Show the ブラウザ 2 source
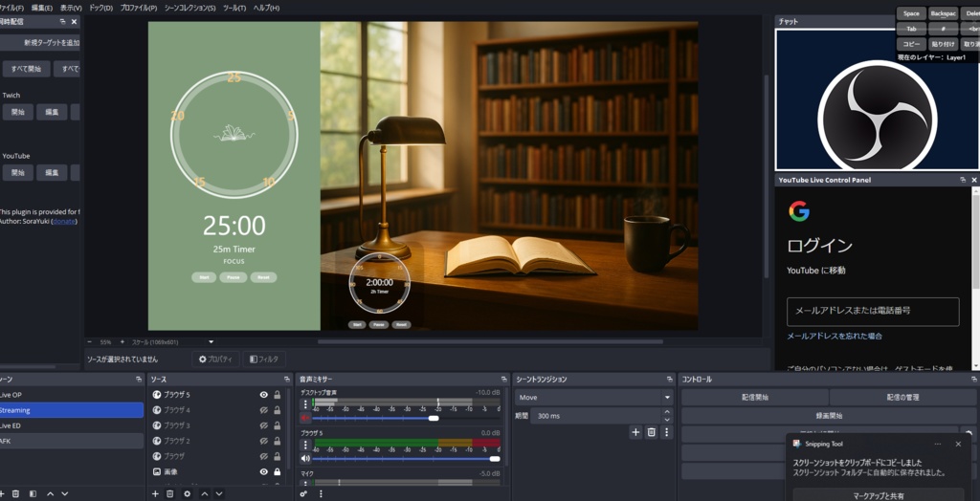This screenshot has height=501, width=980. 264,441
